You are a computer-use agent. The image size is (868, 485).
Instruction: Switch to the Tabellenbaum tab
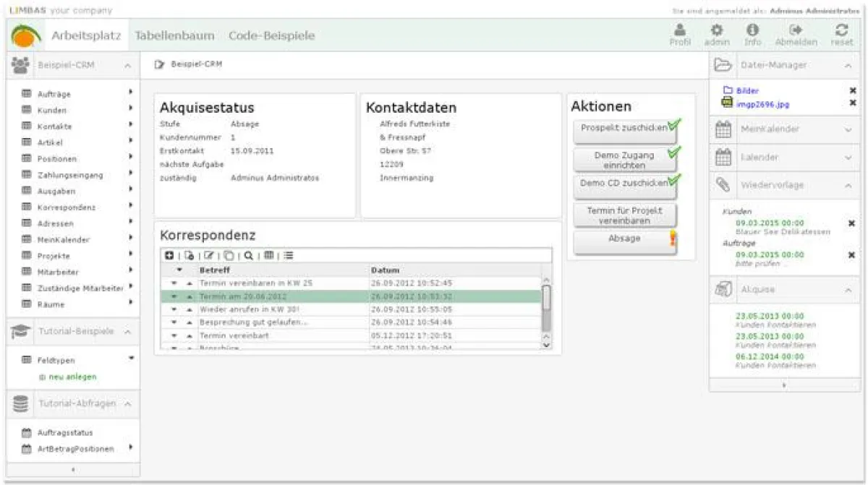coord(175,34)
